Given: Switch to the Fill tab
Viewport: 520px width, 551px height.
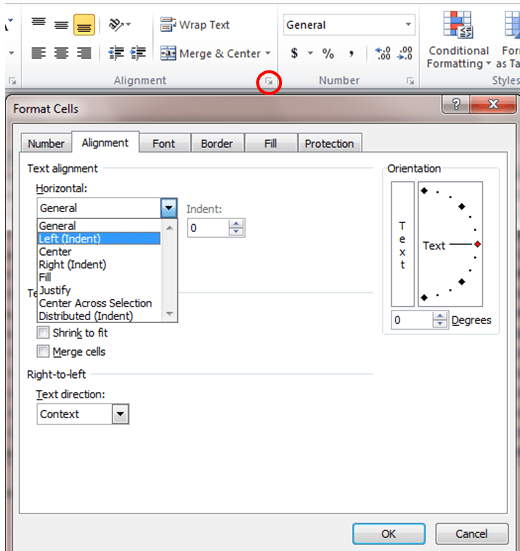Looking at the screenshot, I should (x=270, y=143).
